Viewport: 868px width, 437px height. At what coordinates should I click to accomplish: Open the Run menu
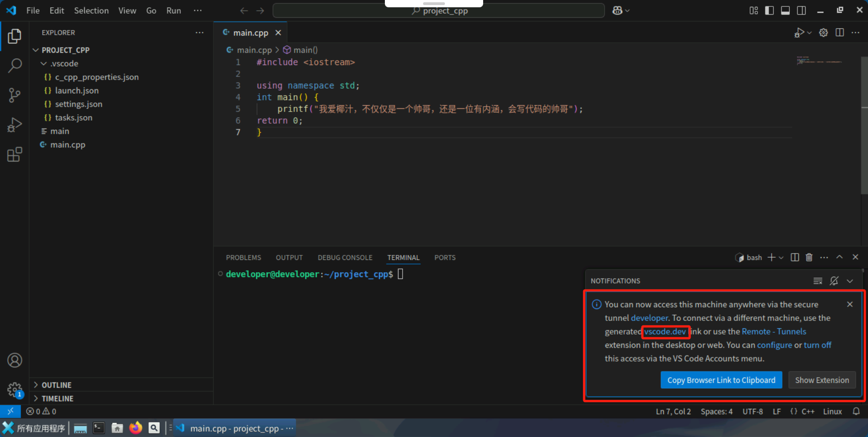(173, 10)
